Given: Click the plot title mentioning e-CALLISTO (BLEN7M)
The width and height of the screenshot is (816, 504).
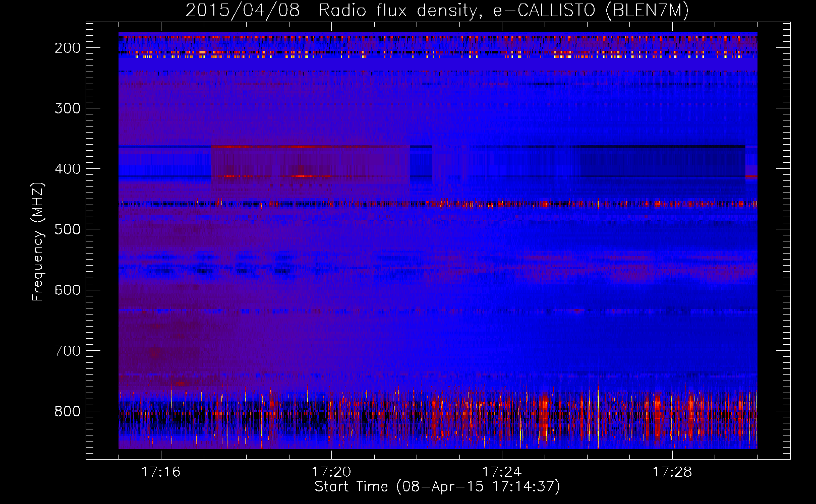Looking at the screenshot, I should pos(437,10).
